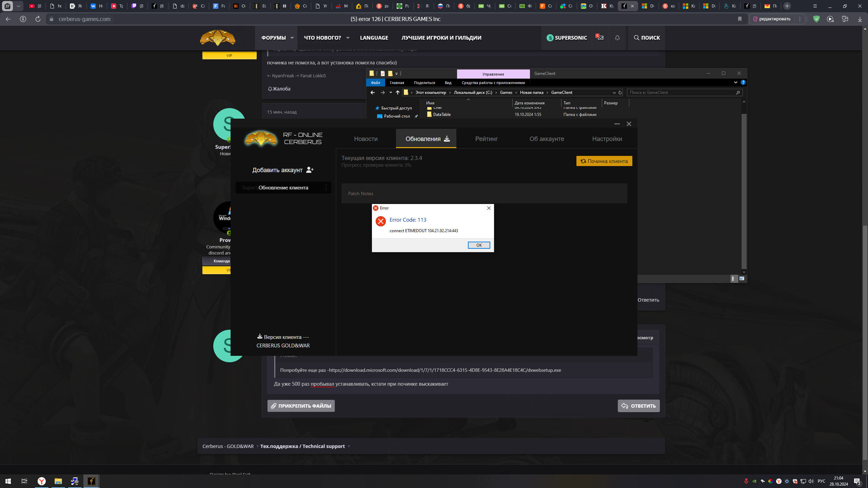Click the редактировать button in browser toolbar
This screenshot has width=868, height=488.
pyautogui.click(x=772, y=19)
